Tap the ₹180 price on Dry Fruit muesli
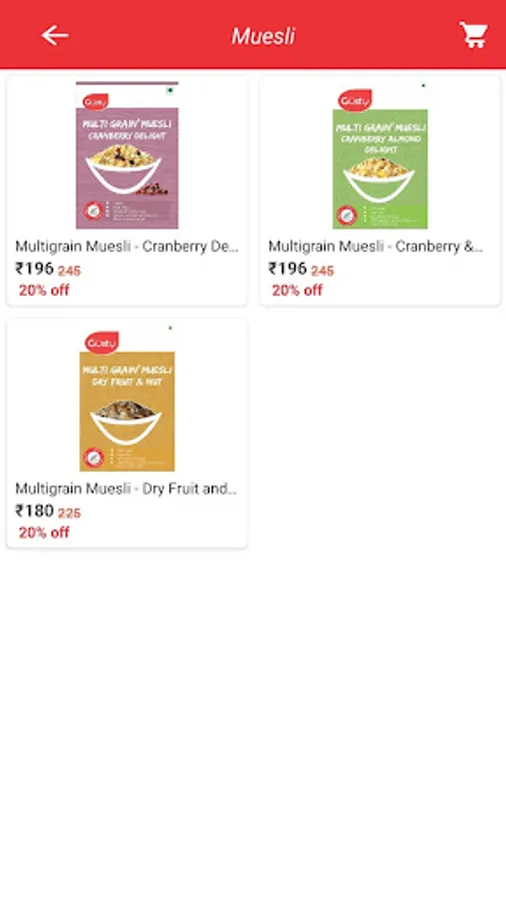 34,511
